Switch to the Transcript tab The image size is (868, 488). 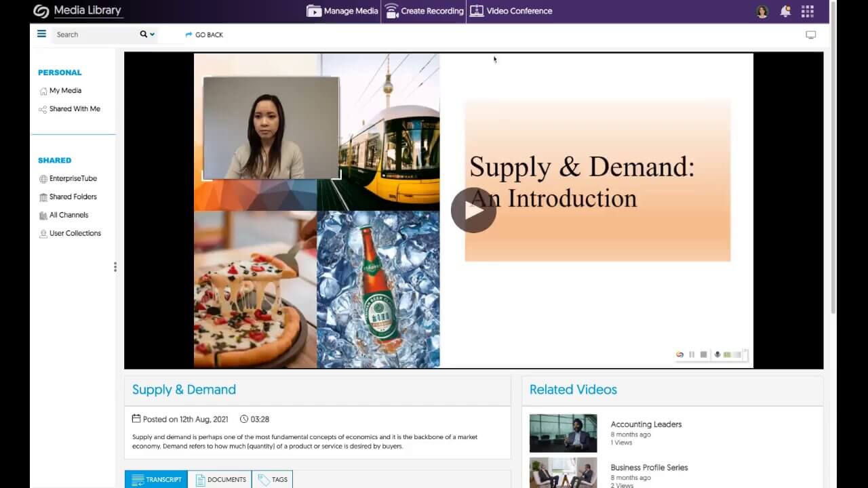157,479
